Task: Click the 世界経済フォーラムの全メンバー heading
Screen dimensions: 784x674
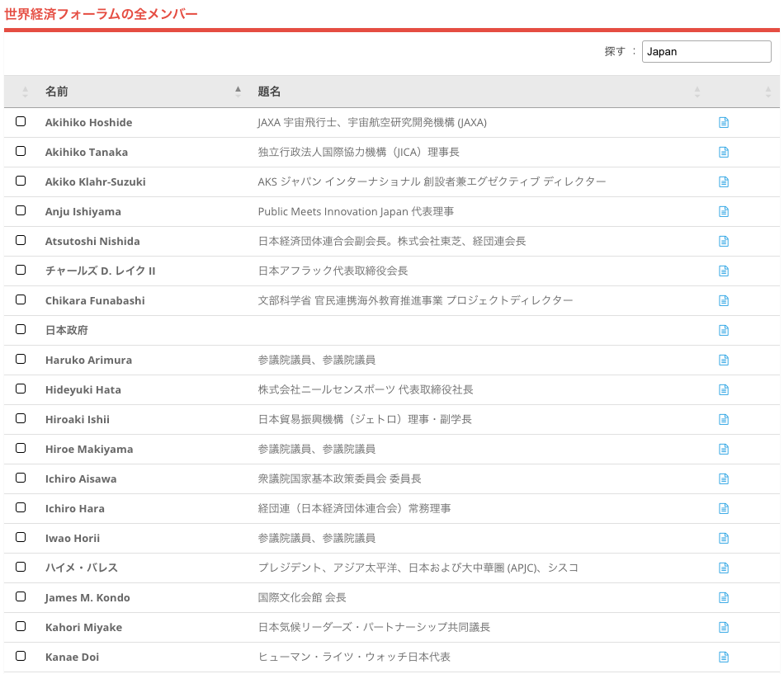Action: tap(101, 14)
